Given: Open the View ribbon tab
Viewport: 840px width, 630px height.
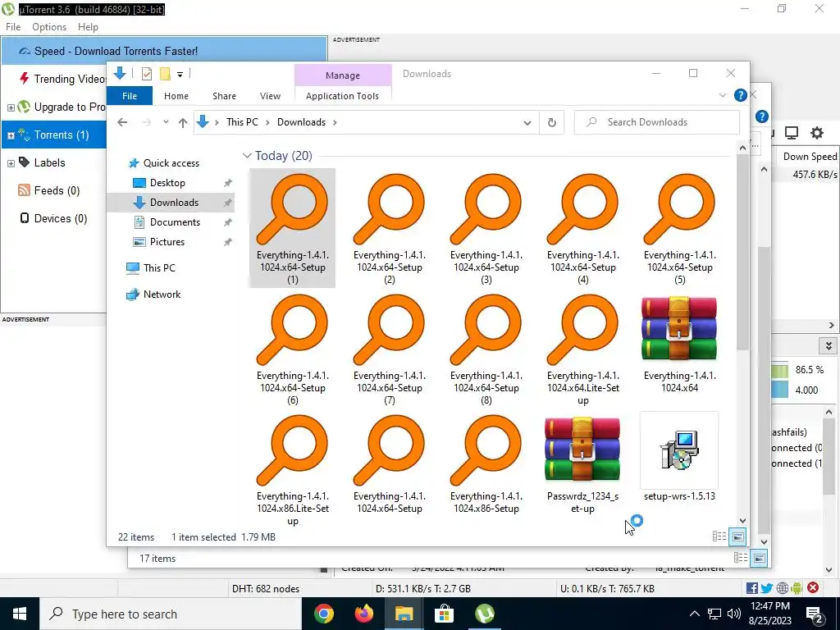Looking at the screenshot, I should (x=270, y=96).
